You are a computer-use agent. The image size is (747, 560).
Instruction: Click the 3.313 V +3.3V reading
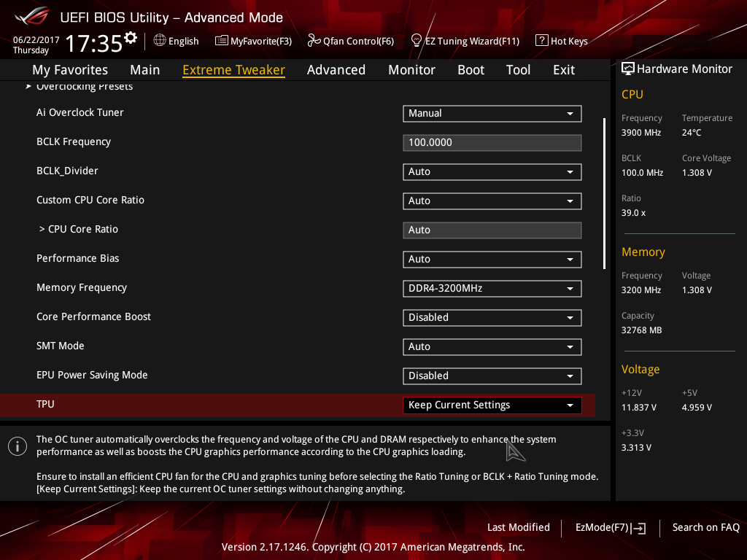(x=636, y=448)
